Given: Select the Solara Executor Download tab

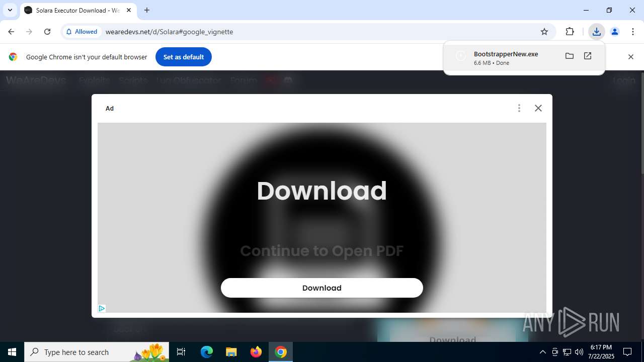Looking at the screenshot, I should (78, 10).
